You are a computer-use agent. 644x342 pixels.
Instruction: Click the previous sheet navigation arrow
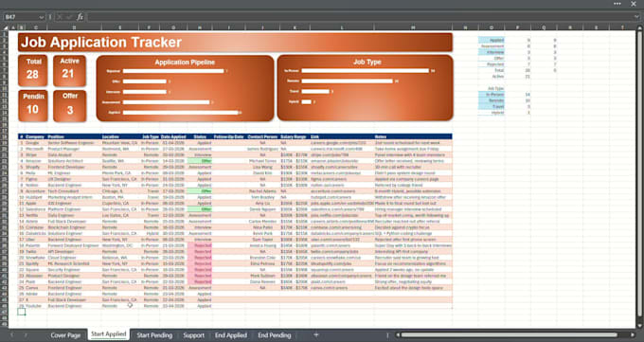coord(12,335)
